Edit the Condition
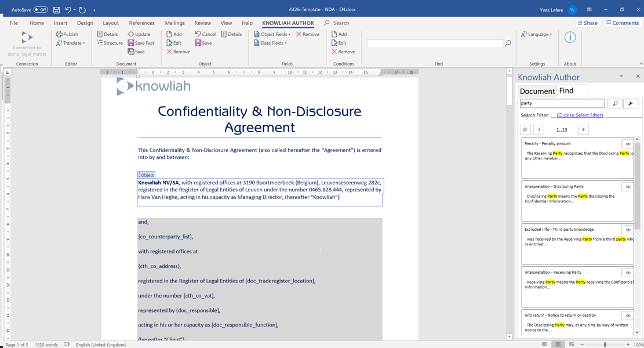644x348 pixels. point(339,43)
